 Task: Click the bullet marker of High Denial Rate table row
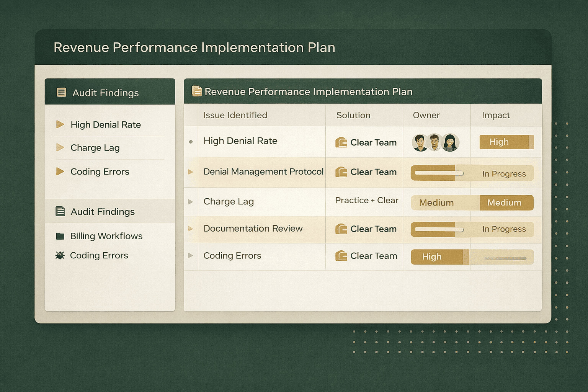coord(191,142)
